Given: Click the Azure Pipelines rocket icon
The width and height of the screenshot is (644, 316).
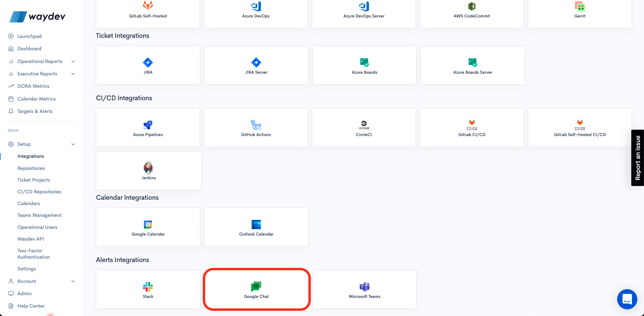Looking at the screenshot, I should pyautogui.click(x=148, y=125).
